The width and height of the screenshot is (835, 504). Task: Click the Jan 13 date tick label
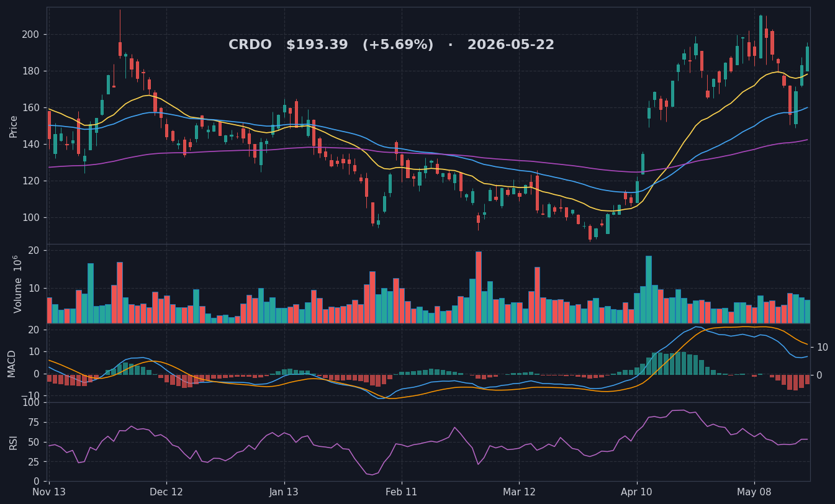point(284,492)
